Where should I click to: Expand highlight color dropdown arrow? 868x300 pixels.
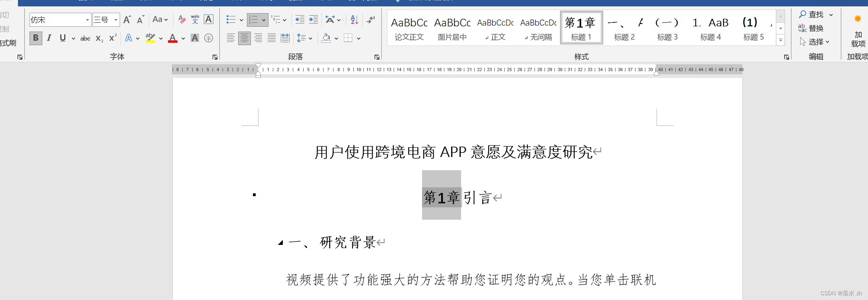pos(161,39)
